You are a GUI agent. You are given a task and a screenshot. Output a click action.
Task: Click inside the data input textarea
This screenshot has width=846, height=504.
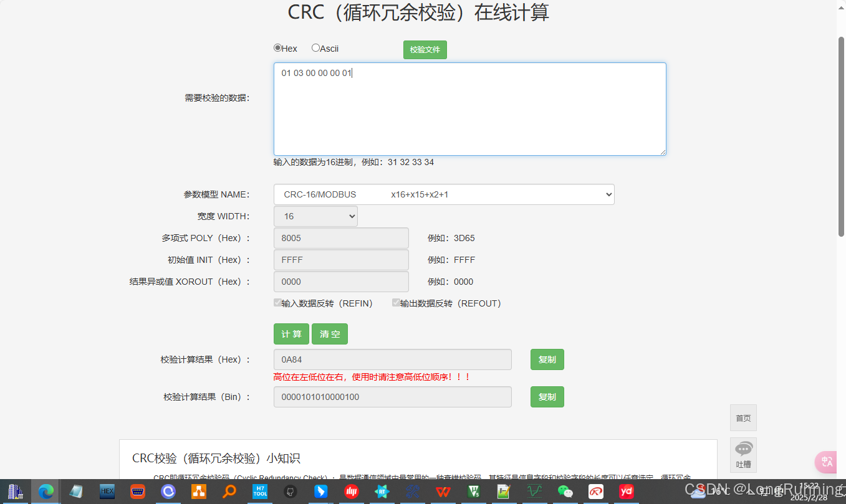[470, 109]
